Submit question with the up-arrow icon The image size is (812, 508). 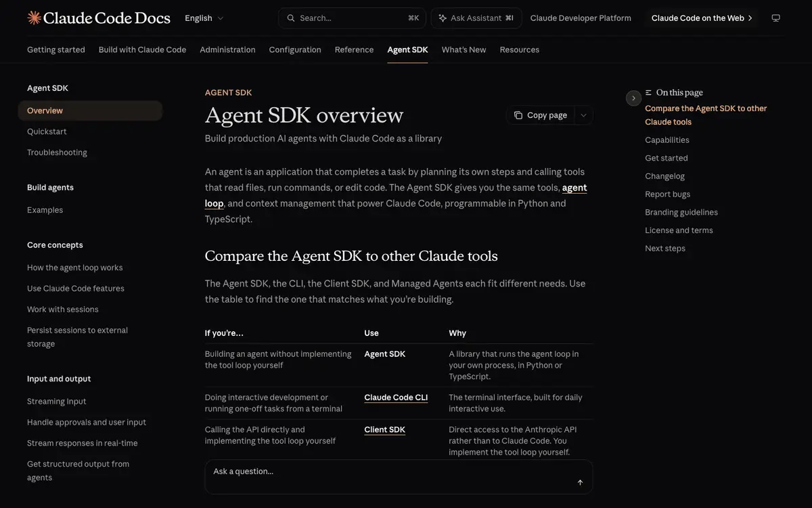point(580,482)
